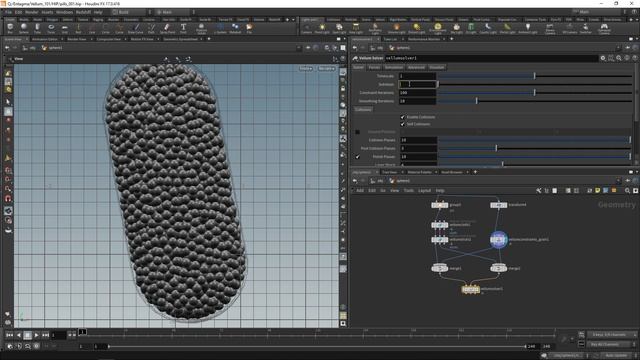
Task: Toggle the Ground Position enable checkbox
Action: coord(358,132)
